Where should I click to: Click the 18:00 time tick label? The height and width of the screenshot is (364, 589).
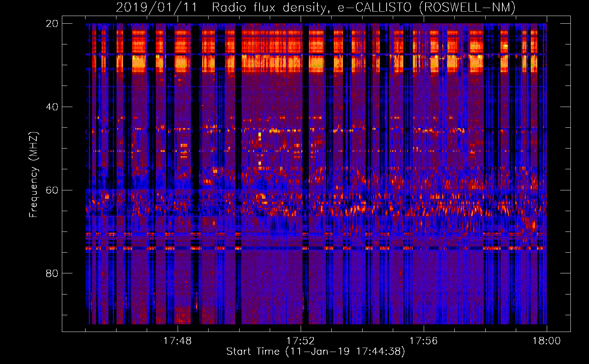(546, 341)
